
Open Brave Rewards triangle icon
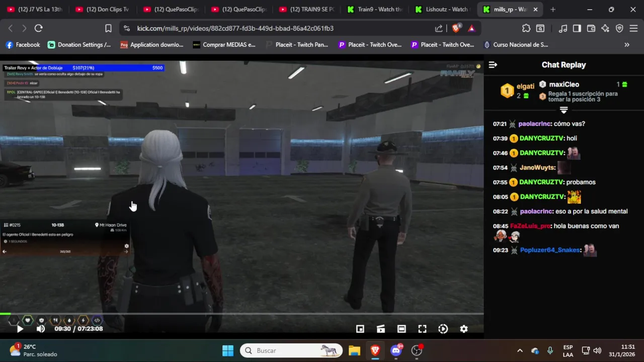[x=471, y=28]
